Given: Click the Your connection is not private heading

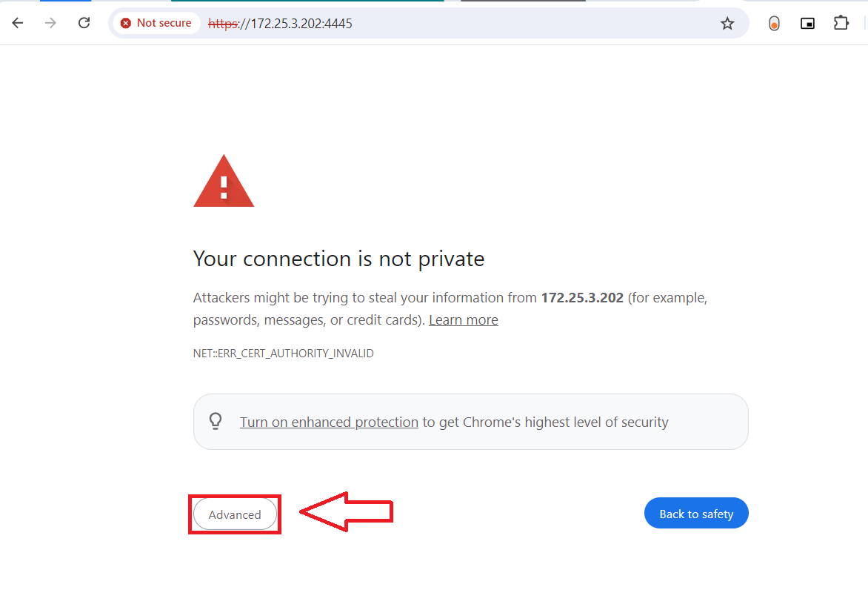Looking at the screenshot, I should tap(338, 259).
